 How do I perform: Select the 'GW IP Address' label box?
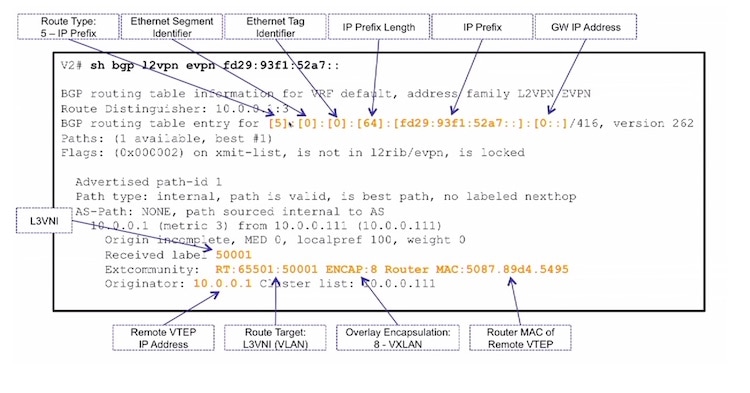585,27
